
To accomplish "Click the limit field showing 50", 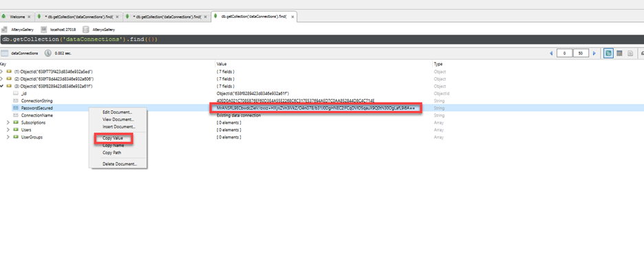I will [581, 54].
